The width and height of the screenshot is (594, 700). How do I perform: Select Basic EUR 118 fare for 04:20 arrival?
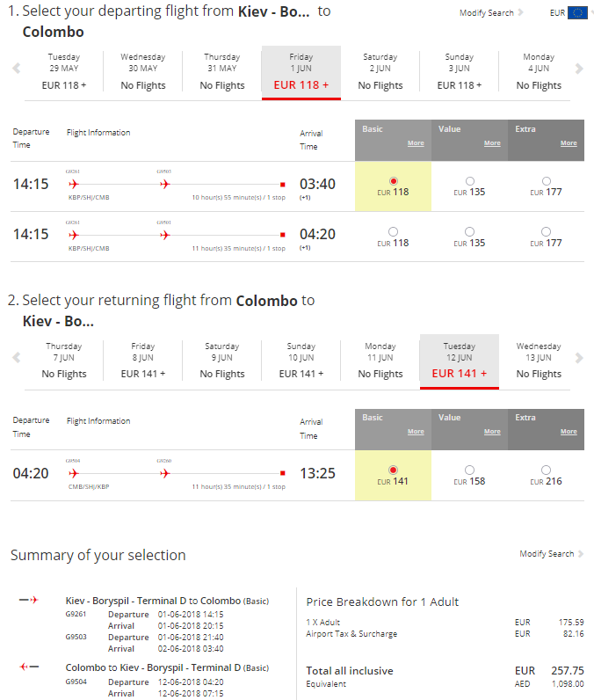click(x=393, y=231)
